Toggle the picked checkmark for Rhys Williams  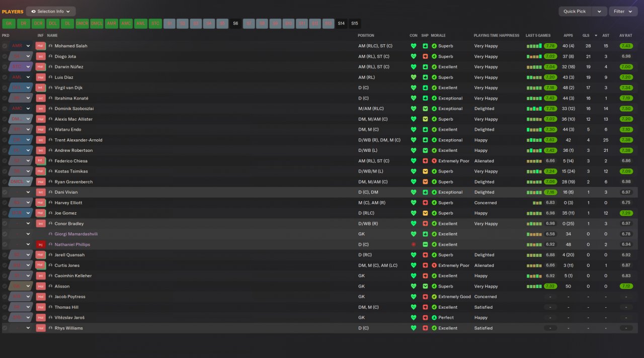point(5,328)
